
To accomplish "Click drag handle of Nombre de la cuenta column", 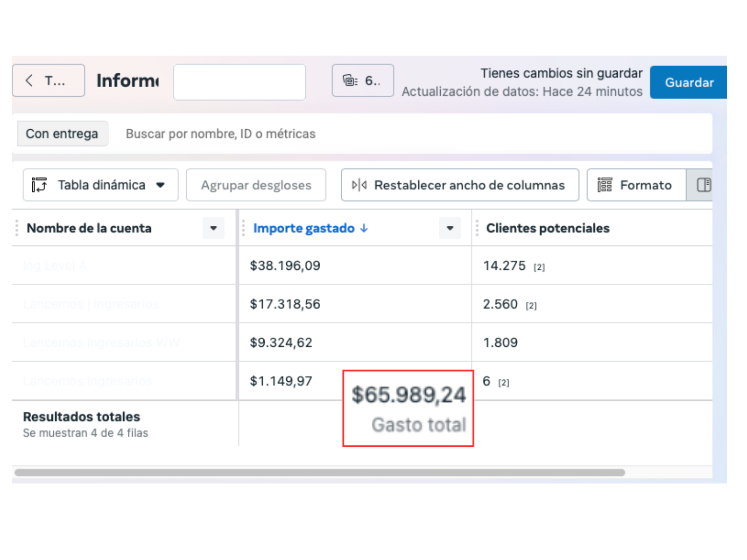I will [17, 228].
